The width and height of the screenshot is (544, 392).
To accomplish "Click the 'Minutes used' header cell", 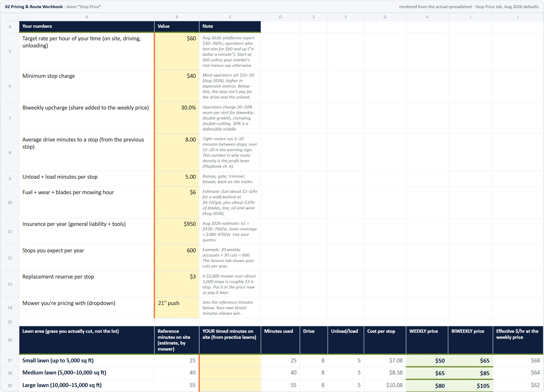I will (x=280, y=340).
